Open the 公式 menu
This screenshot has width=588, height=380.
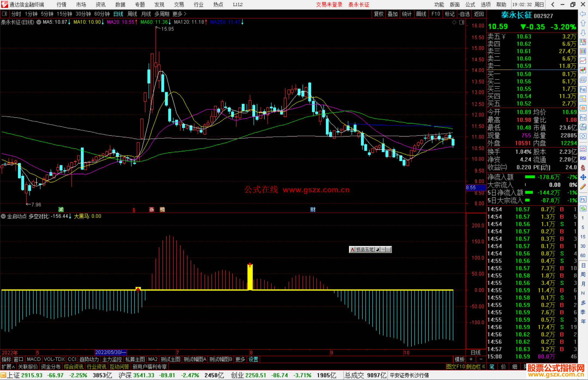pyautogui.click(x=470, y=5)
